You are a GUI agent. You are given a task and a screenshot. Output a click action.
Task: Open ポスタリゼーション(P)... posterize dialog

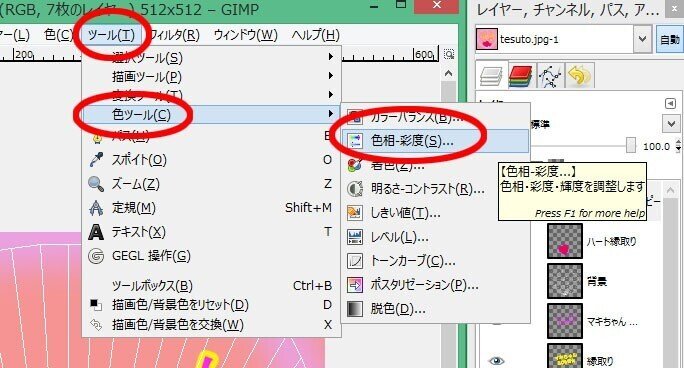click(x=435, y=285)
